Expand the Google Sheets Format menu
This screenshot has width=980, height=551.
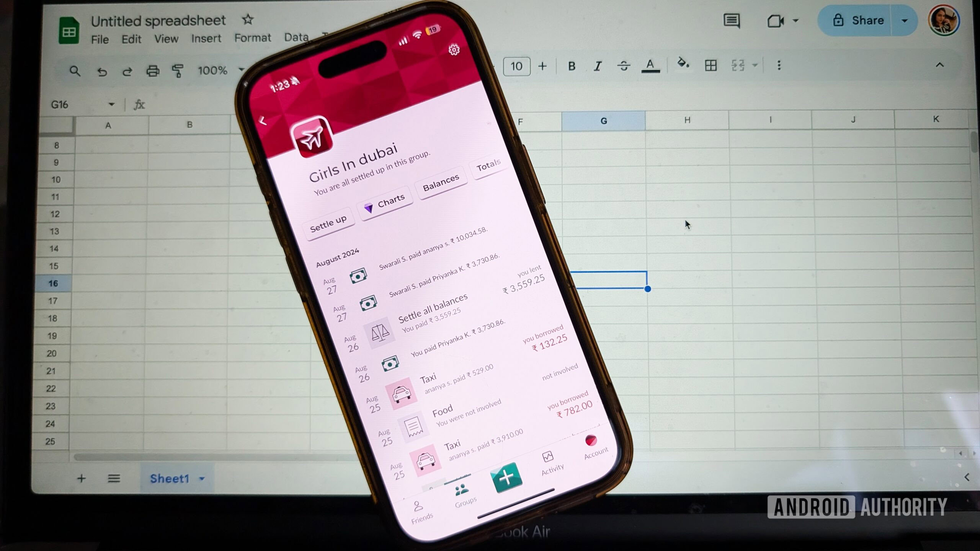tap(252, 37)
